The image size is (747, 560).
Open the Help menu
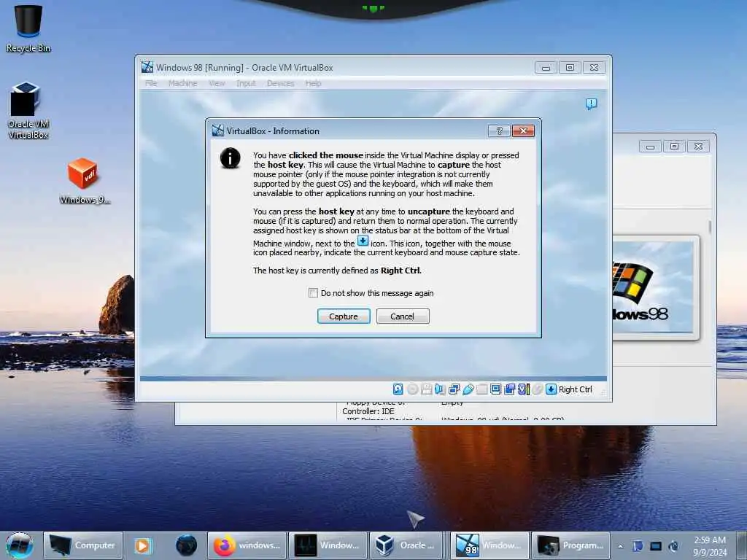(313, 83)
